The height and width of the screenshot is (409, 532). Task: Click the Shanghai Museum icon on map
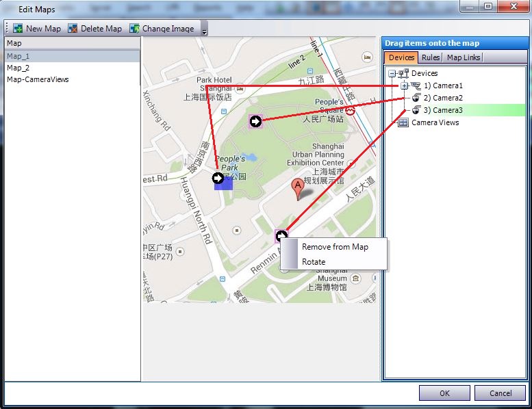pyautogui.click(x=355, y=278)
